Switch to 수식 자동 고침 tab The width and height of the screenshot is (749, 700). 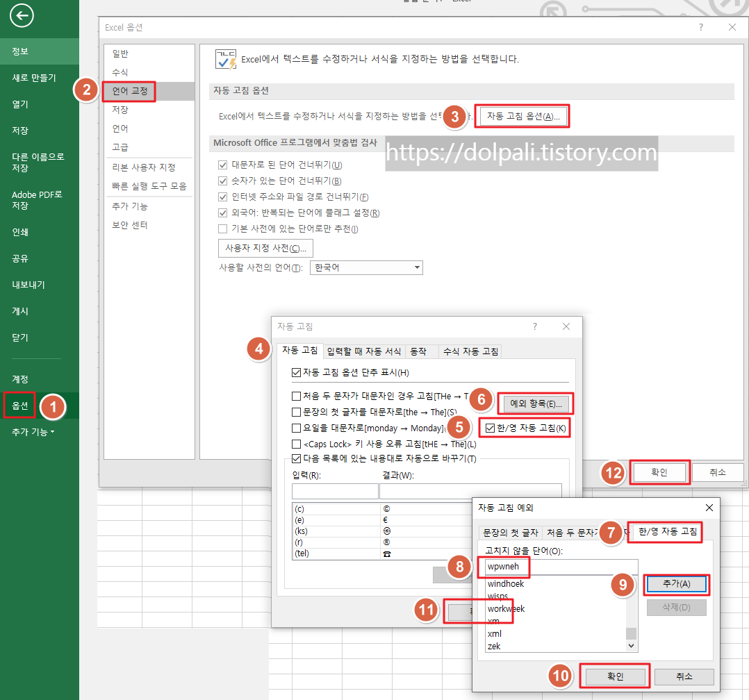470,351
